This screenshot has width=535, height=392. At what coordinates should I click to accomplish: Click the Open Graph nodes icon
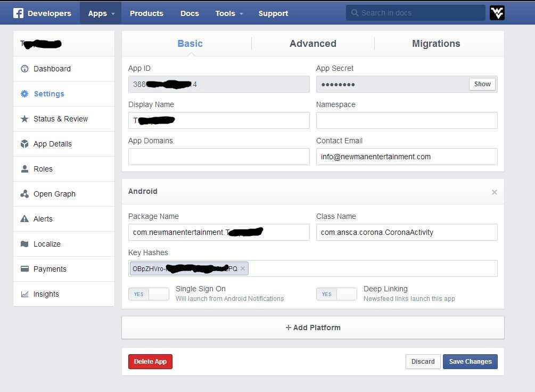(x=24, y=194)
